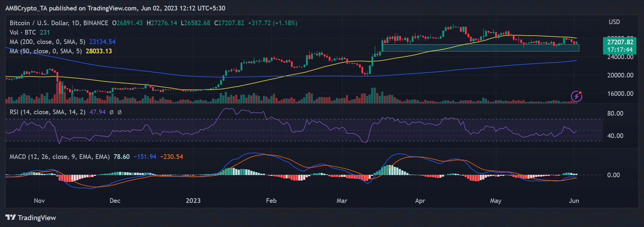Click the Feb date on time axis
The width and height of the screenshot is (644, 227).
click(x=271, y=201)
